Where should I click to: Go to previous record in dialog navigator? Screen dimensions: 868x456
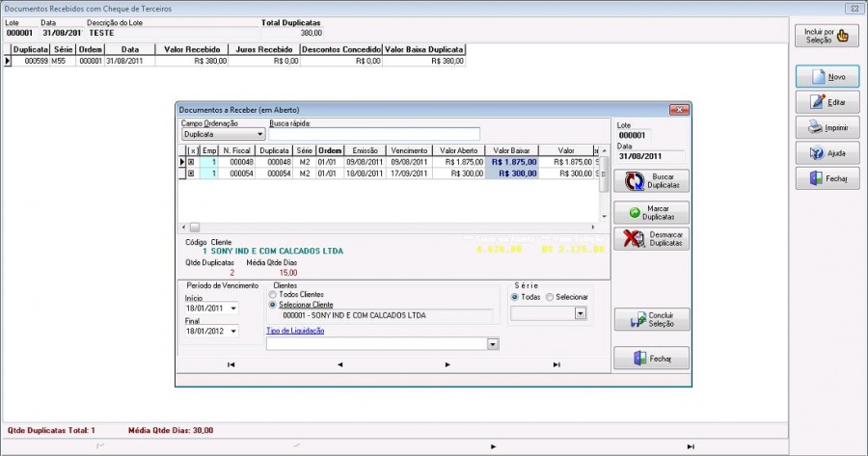point(339,364)
